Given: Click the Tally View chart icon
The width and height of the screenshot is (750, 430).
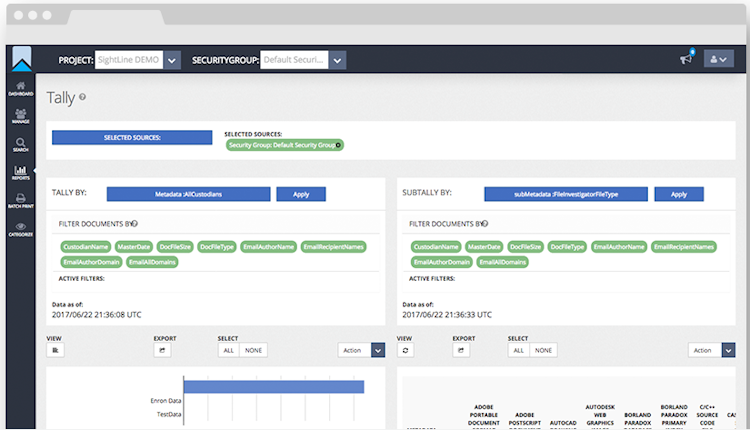Looking at the screenshot, I should 55,350.
